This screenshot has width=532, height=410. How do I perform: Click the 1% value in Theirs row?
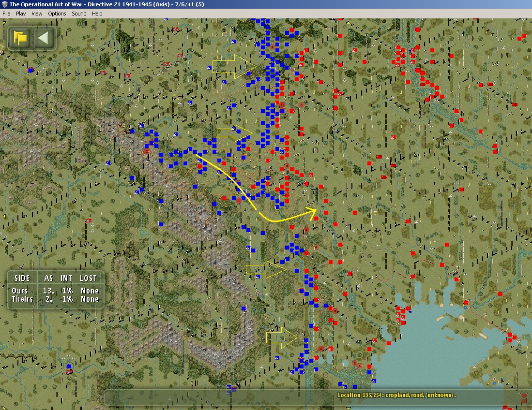click(x=67, y=299)
